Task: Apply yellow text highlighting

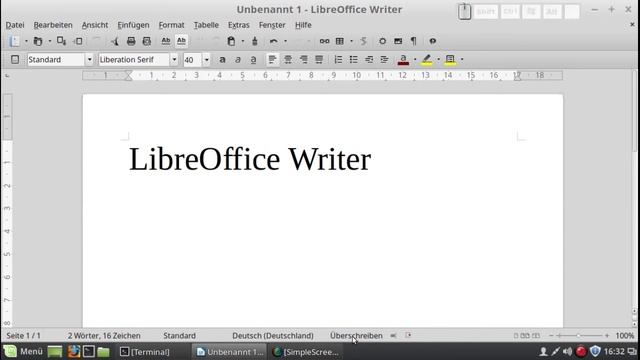Action: 427,60
